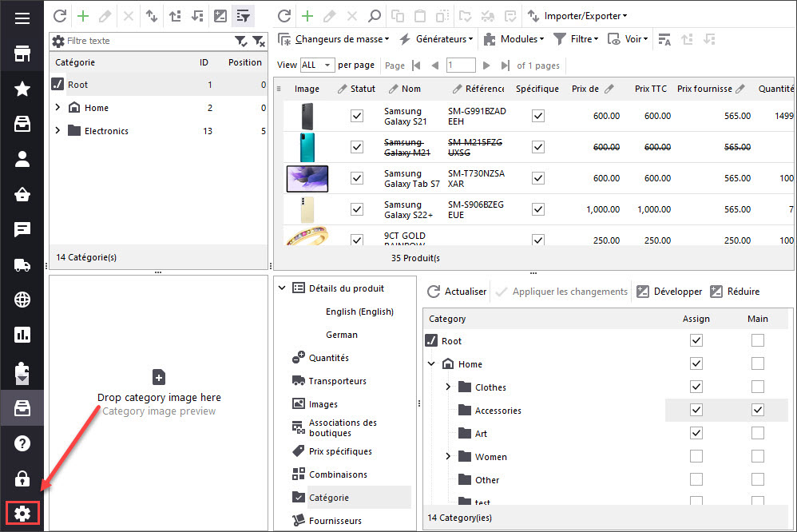Open Importer/Exporter dropdown
Viewport: 797px width, 532px height.
click(x=577, y=16)
